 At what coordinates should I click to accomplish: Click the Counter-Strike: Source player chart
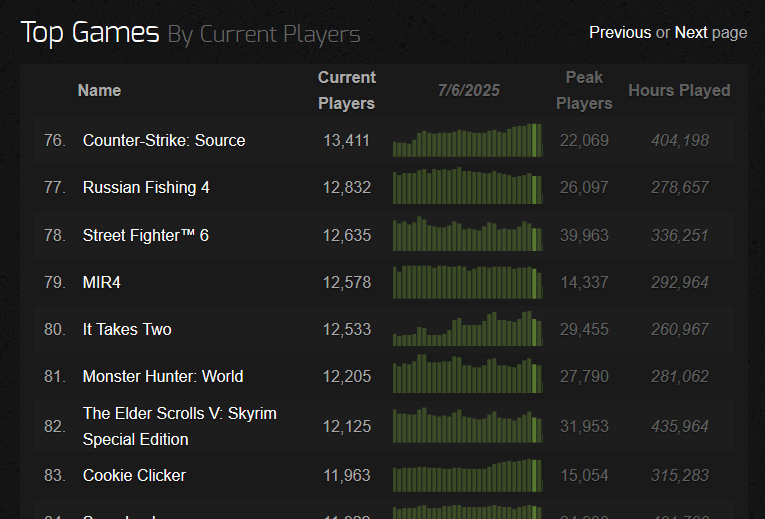467,140
